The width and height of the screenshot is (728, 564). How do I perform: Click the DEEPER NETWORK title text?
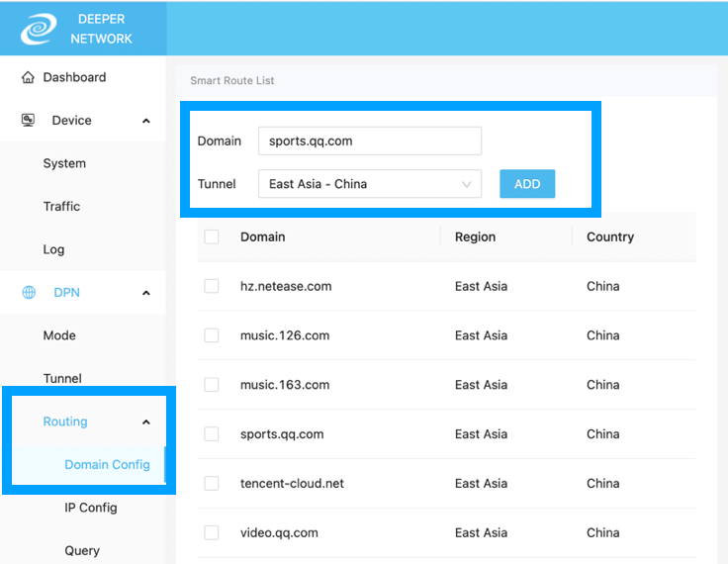click(x=101, y=29)
